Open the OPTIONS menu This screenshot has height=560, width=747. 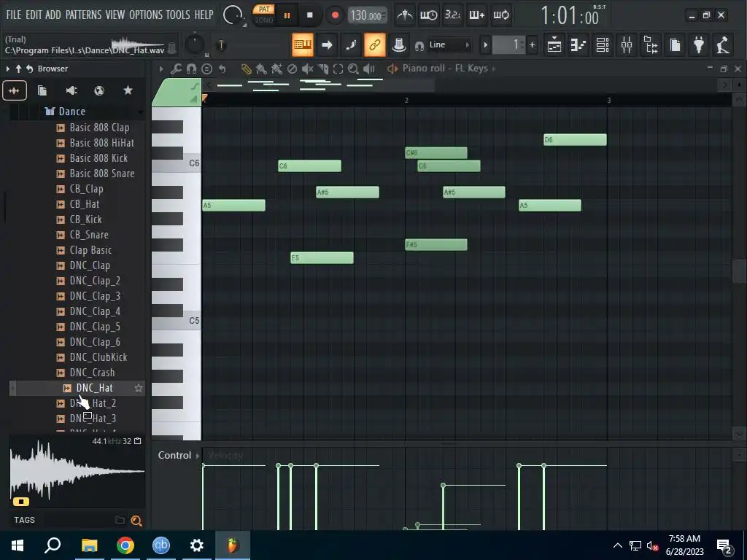coord(146,15)
